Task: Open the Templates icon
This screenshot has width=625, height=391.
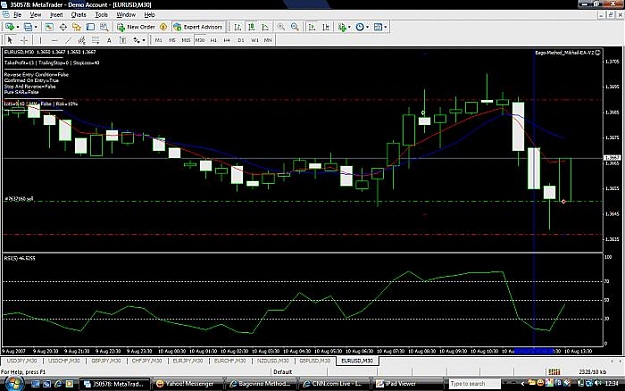Action: pyautogui.click(x=377, y=27)
